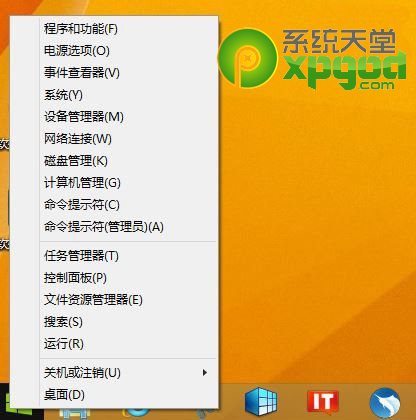416x420 pixels.
Task: Open the blue swordfish taskbar icon
Action: coord(385,402)
